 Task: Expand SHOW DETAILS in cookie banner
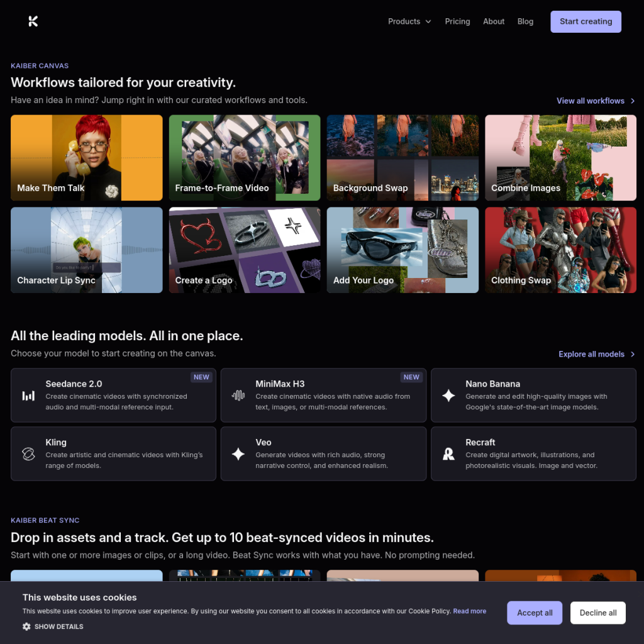[x=53, y=626]
